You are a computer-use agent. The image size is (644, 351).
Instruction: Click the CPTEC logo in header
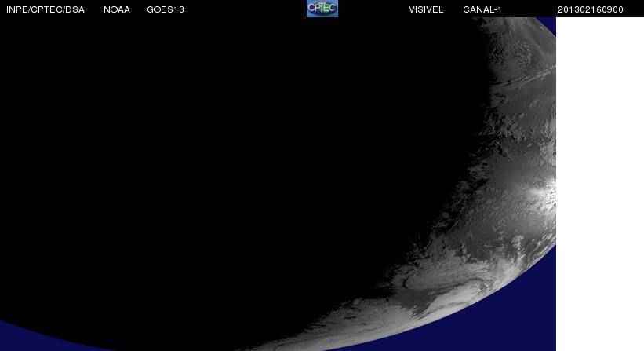(x=322, y=8)
